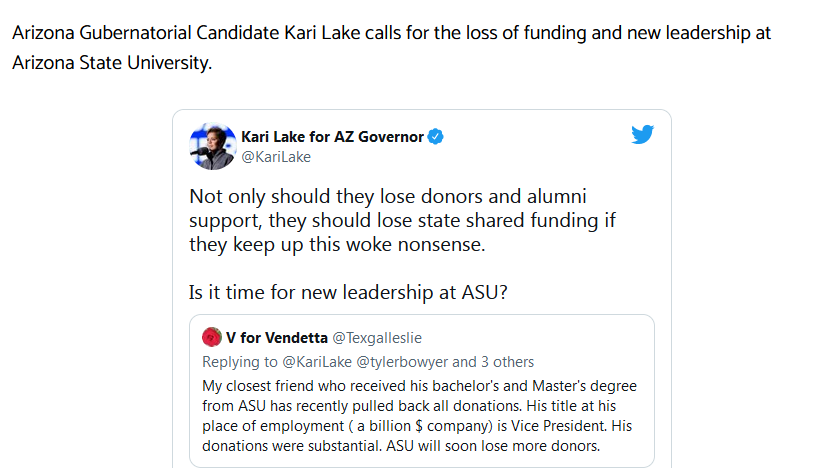Click the Kari Lake for AZ Governor name
This screenshot has width=813, height=468.
pyautogui.click(x=332, y=137)
